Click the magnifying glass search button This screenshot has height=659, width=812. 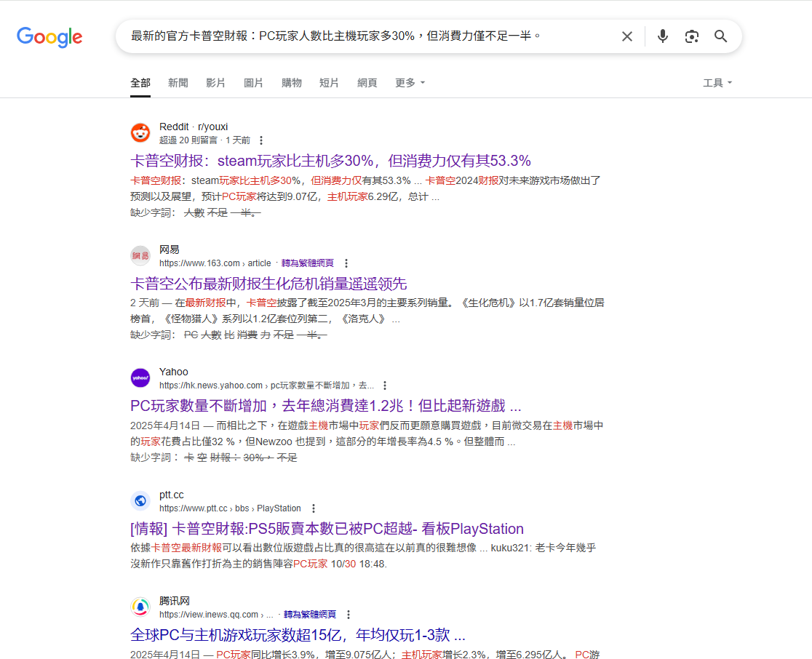720,36
